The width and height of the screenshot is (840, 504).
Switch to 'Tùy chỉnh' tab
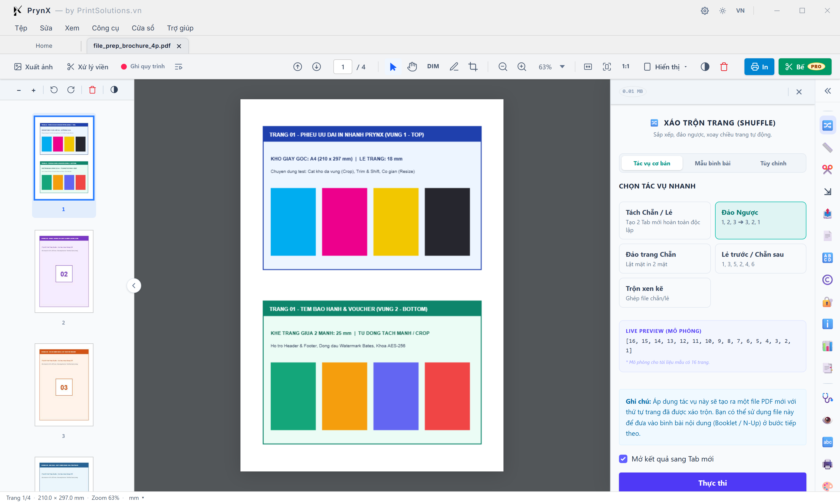coord(773,163)
